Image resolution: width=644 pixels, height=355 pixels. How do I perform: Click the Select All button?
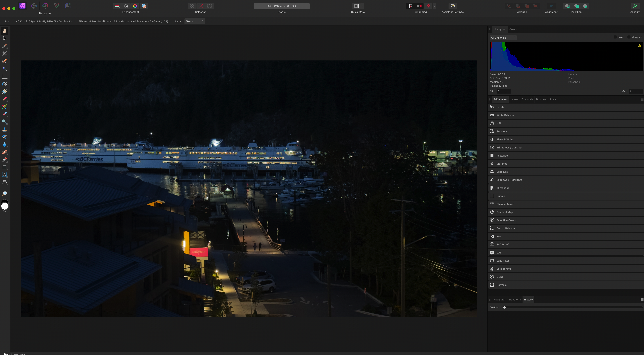click(x=192, y=6)
